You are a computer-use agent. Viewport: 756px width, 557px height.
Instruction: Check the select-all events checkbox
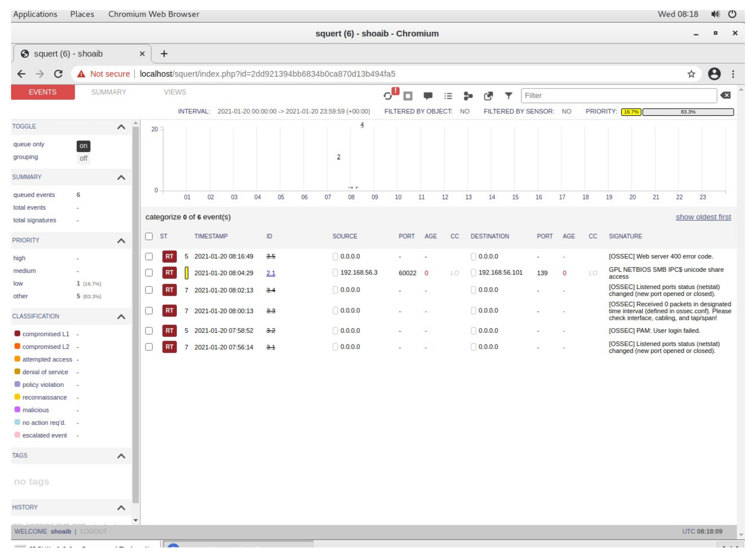[x=149, y=236]
